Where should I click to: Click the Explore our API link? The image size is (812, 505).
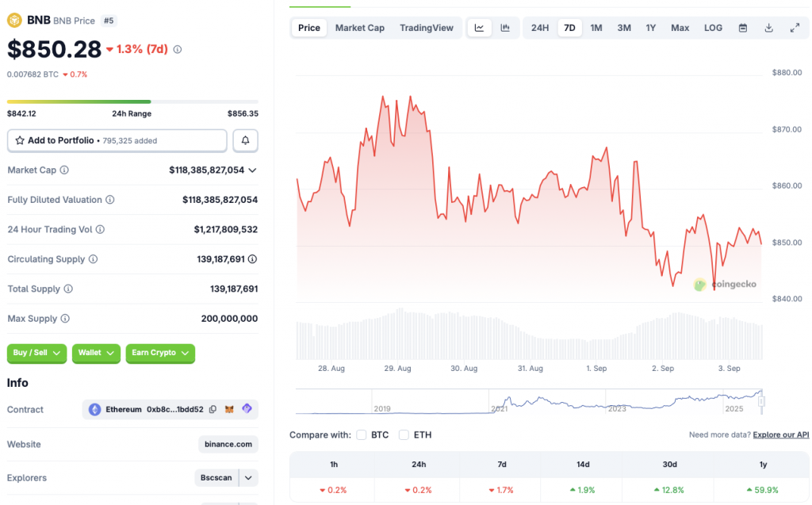coord(780,434)
